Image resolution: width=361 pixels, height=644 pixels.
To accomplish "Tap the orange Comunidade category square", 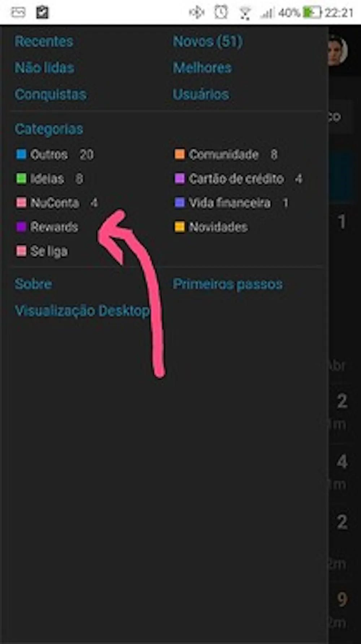I will click(179, 154).
